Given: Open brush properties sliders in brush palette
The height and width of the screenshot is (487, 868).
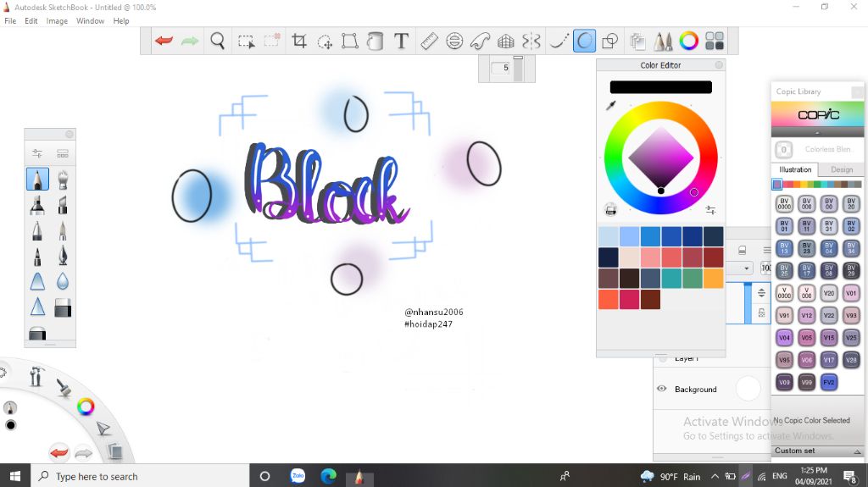Looking at the screenshot, I should (x=37, y=153).
